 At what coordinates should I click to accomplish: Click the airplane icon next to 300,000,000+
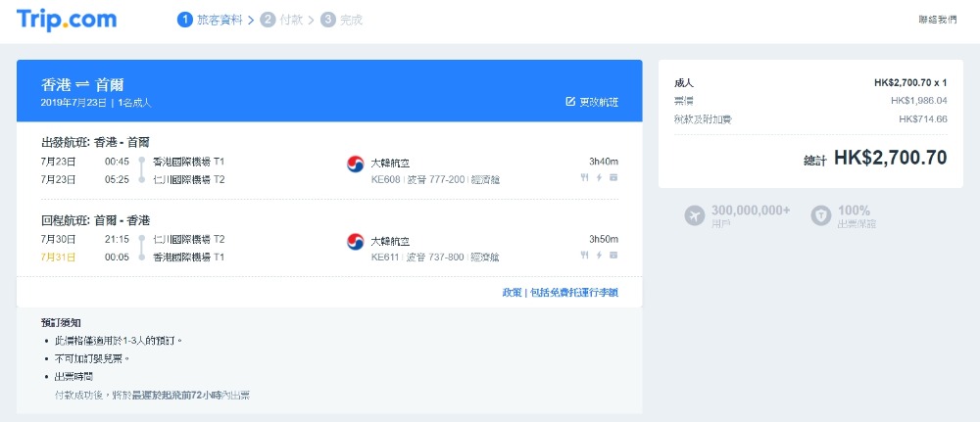click(x=696, y=215)
